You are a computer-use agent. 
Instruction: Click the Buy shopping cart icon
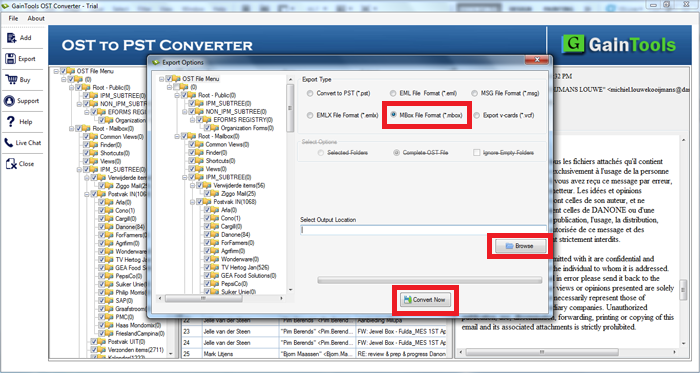11,79
